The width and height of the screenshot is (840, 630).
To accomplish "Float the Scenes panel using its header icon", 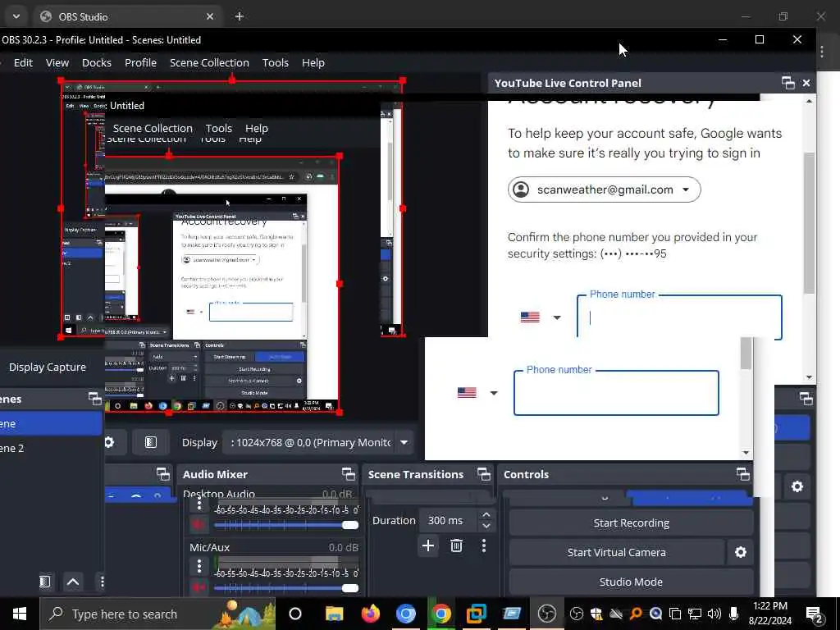I will [x=95, y=399].
